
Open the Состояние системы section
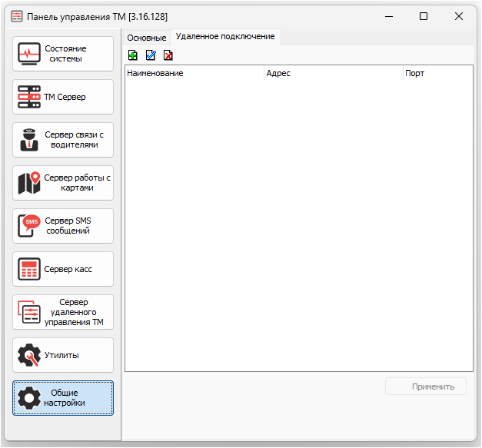(63, 54)
